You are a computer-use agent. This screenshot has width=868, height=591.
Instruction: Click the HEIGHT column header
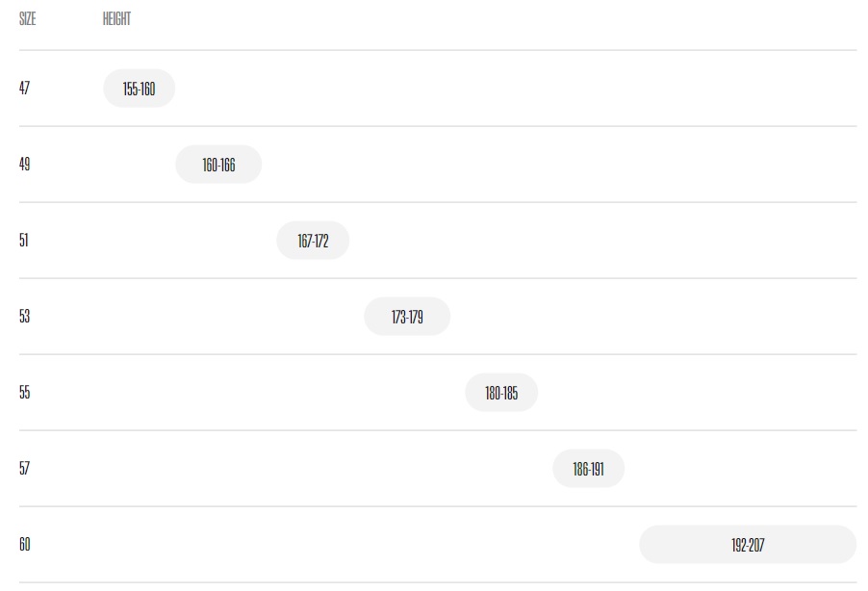pos(116,19)
